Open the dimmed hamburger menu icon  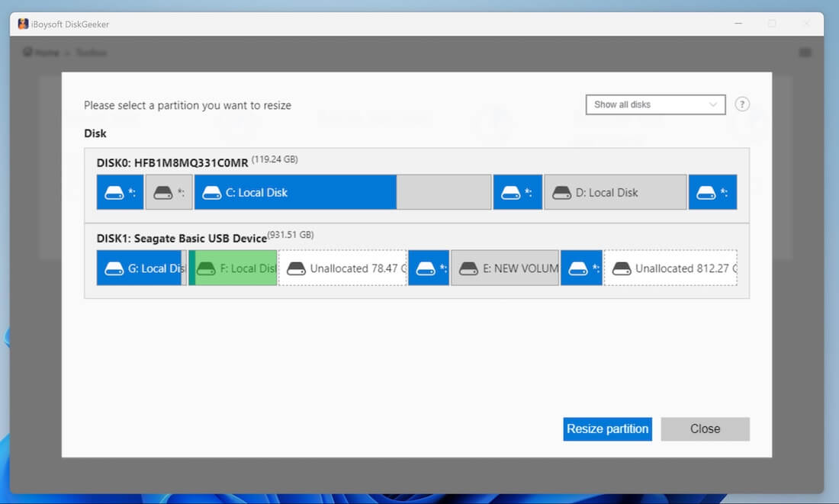(805, 53)
